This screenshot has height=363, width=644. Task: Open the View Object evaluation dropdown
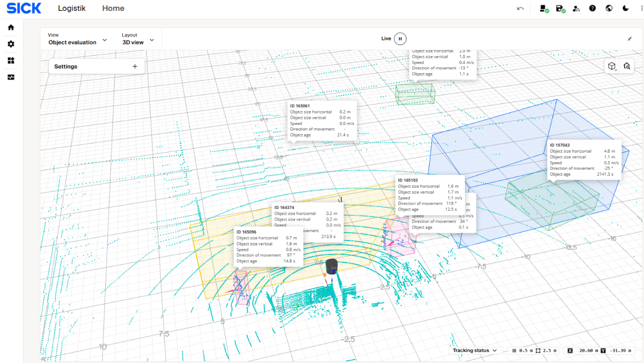pyautogui.click(x=77, y=39)
